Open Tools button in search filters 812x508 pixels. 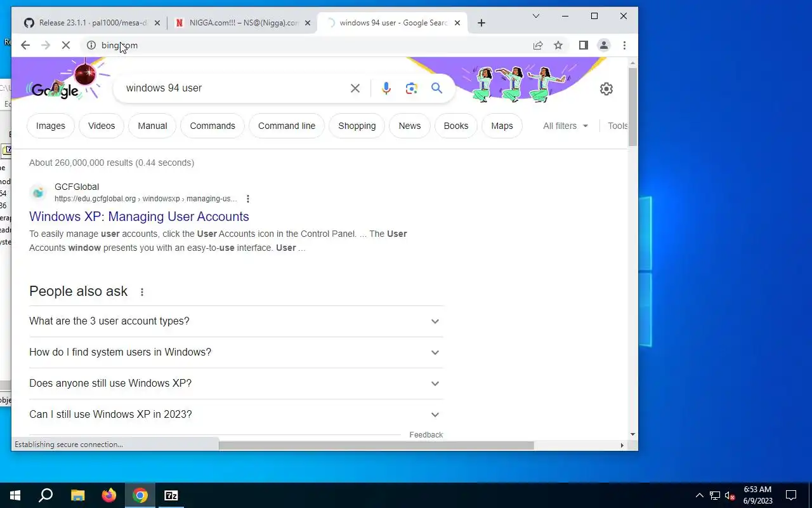617,126
